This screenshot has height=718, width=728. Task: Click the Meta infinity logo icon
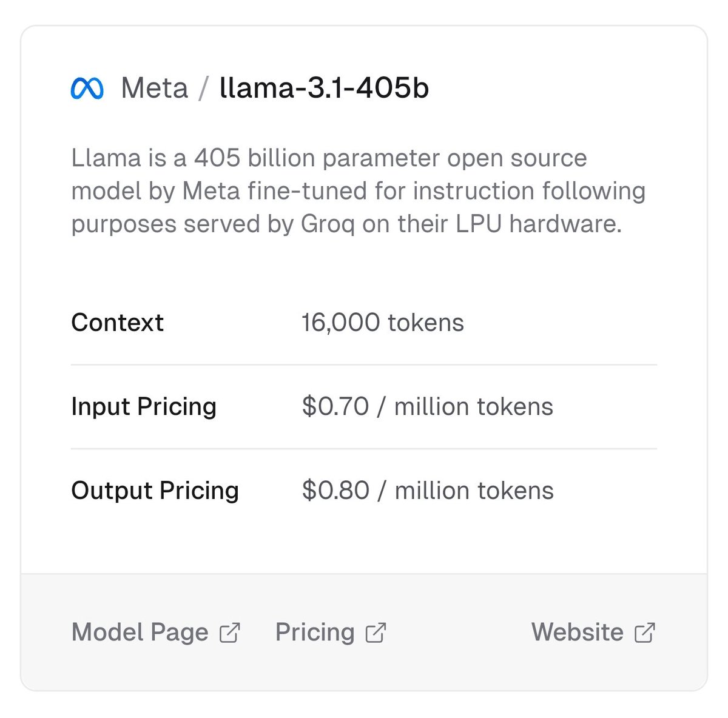87,89
